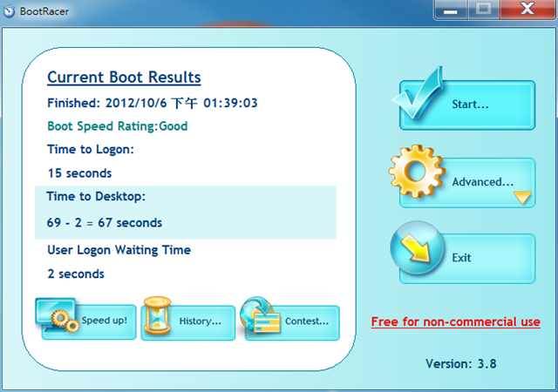The height and width of the screenshot is (392, 558).
Task: Close the BootRacer window
Action: tap(527, 10)
